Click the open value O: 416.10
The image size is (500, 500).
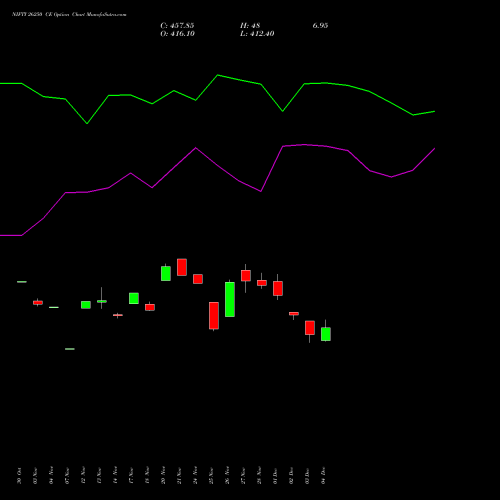point(177,34)
